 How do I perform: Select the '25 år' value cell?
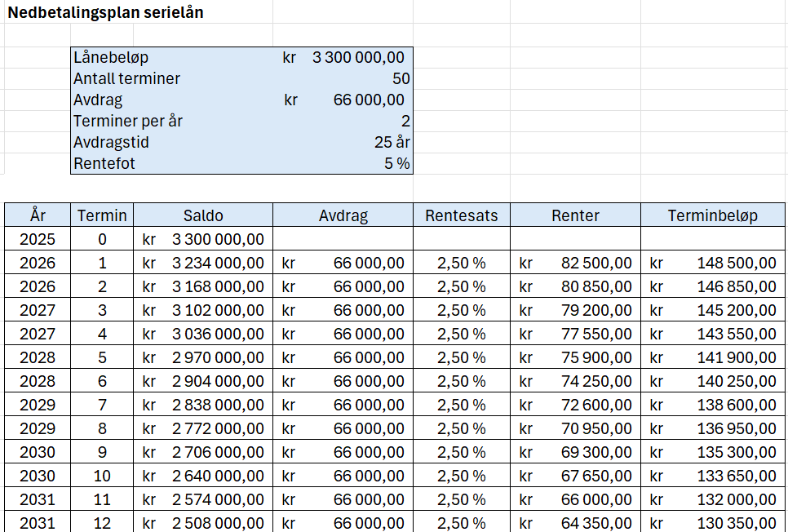[343, 142]
